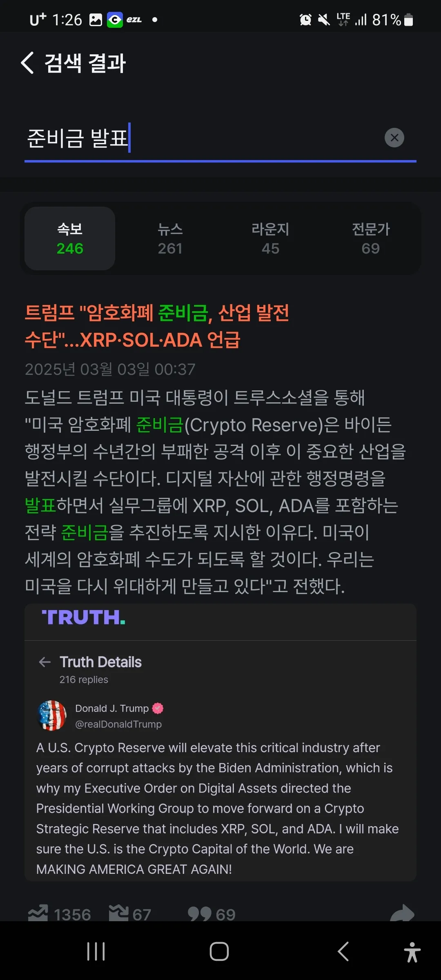Open the 라운지 45 tab
The image size is (441, 980).
pyautogui.click(x=270, y=238)
